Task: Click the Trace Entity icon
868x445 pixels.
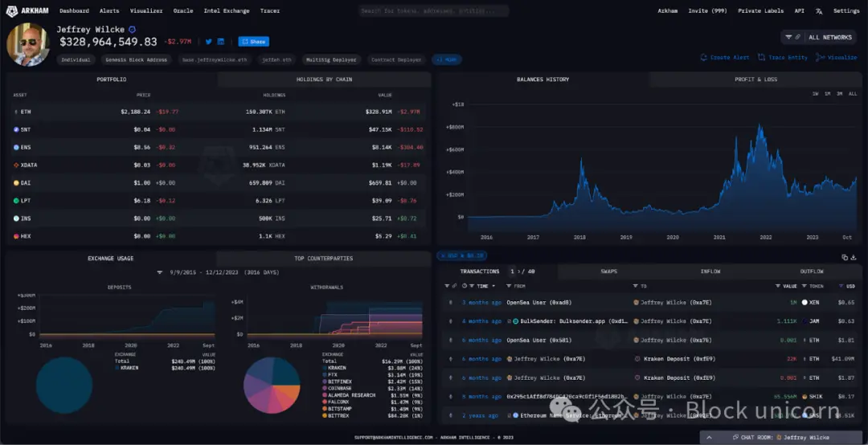Action: point(763,58)
